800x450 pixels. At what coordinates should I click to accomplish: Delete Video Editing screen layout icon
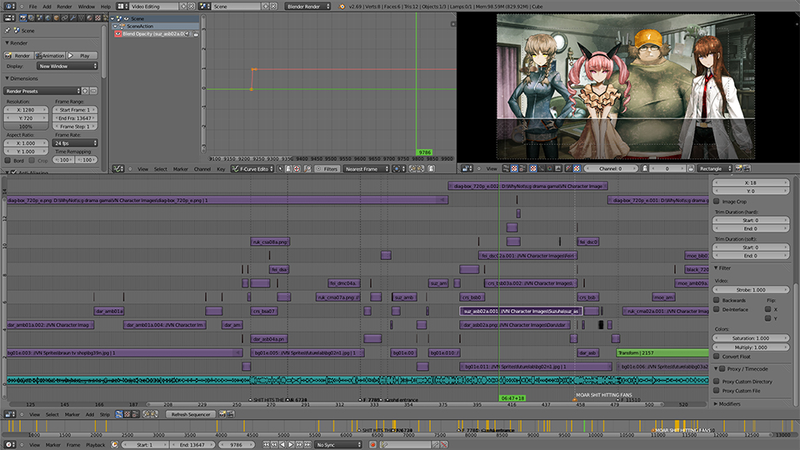pyautogui.click(x=191, y=6)
